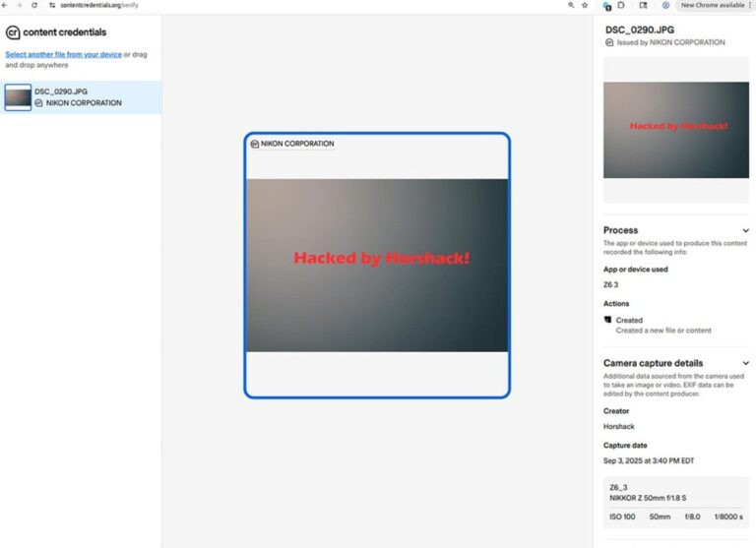Click the preview thumbnail in details panel
756x548 pixels.
point(676,130)
